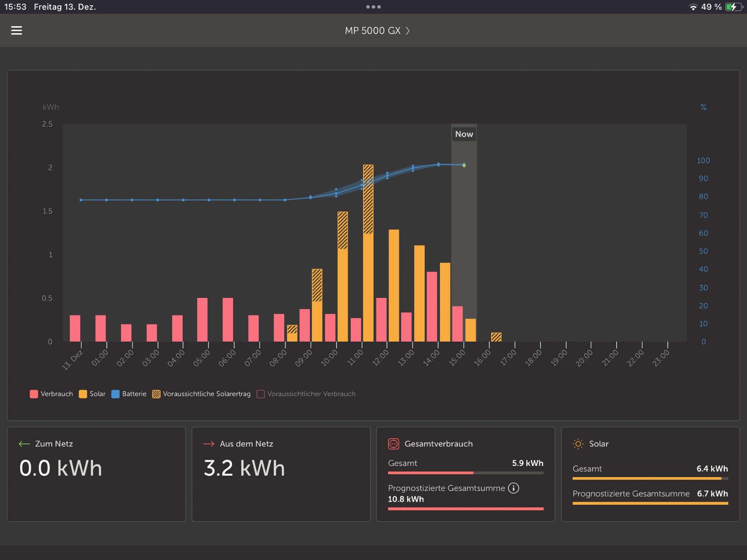Click the 3.2 kWh Aus dem Netz value

coord(245,468)
